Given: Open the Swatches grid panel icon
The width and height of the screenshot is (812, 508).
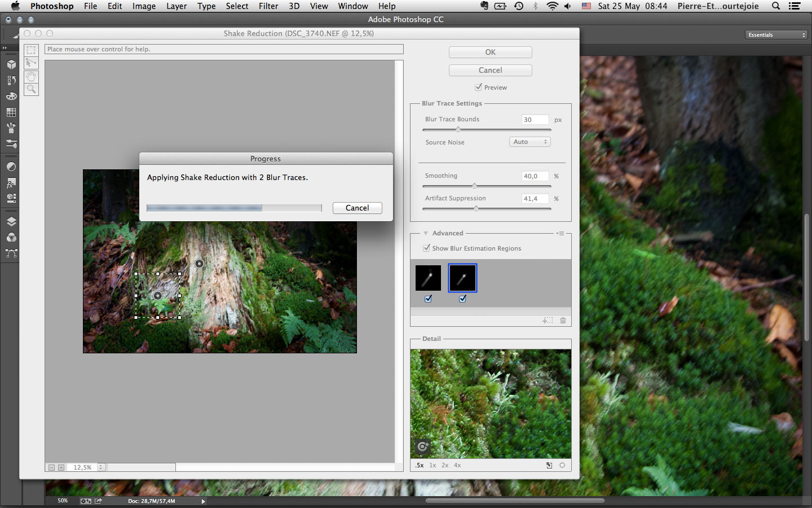Looking at the screenshot, I should point(11,112).
